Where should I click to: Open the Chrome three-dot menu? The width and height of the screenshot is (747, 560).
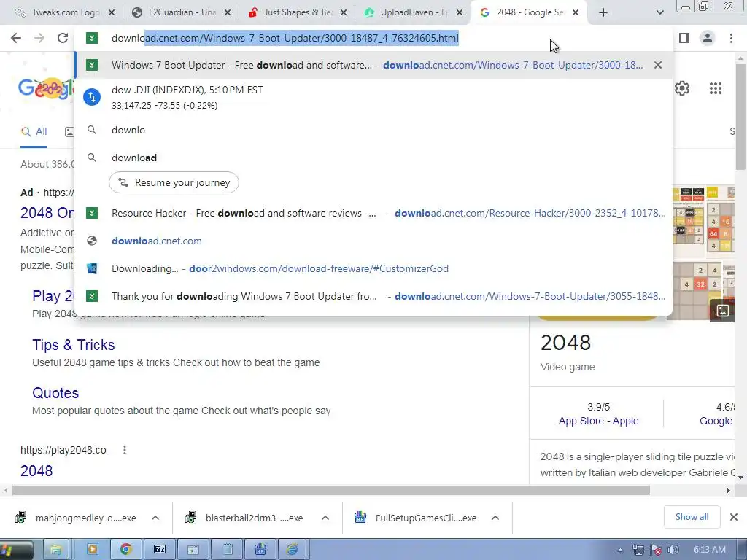coord(731,38)
